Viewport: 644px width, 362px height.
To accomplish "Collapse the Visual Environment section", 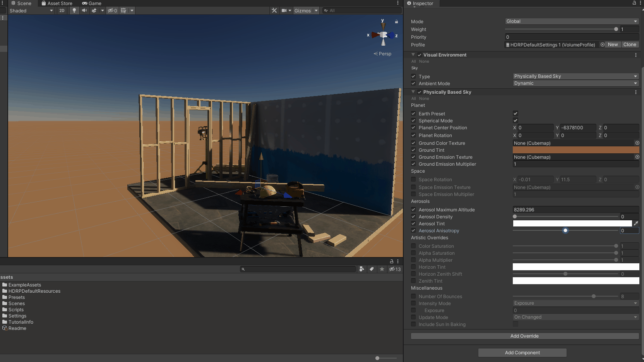I will pos(413,55).
